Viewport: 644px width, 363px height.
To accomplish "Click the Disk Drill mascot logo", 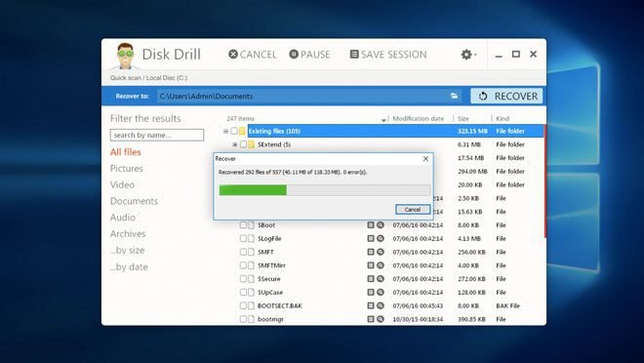I will [125, 56].
